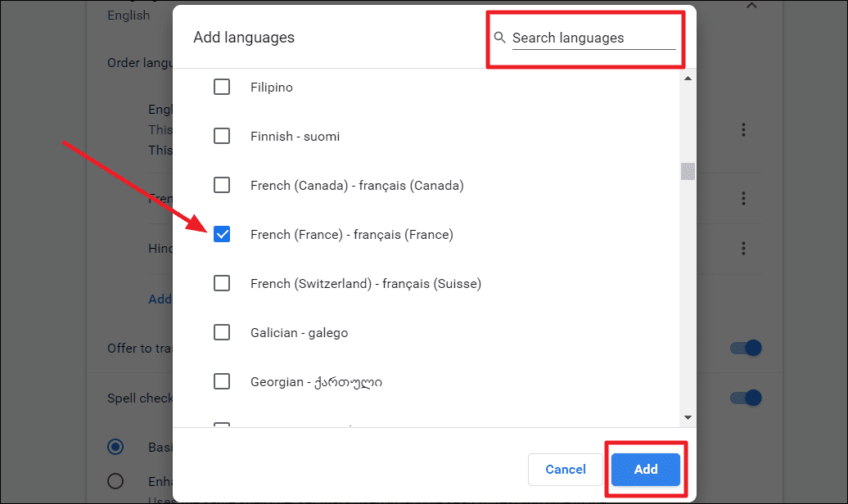Click the Finnish - suomi label
Screen dimensions: 848x504
point(295,137)
